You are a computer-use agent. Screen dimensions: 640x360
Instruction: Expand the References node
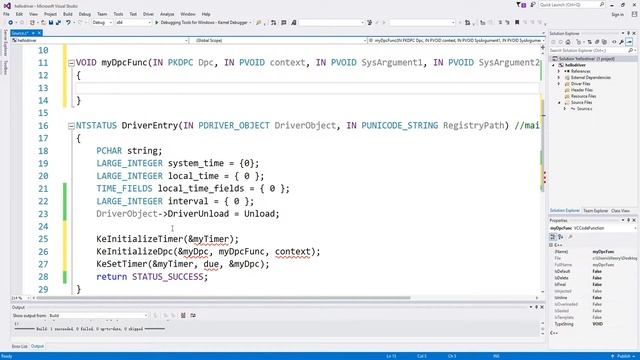click(559, 71)
